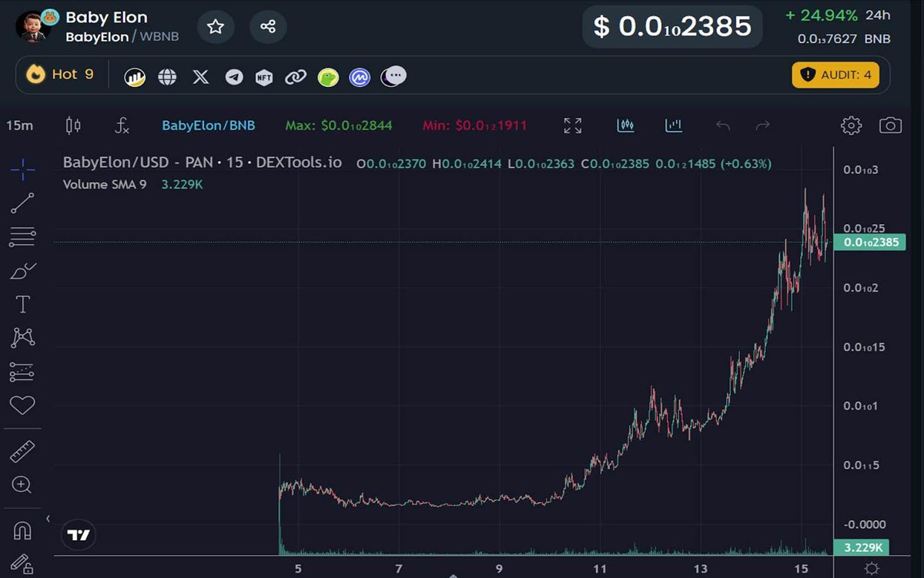Open the Telegram social link
The height and width of the screenshot is (578, 924).
[x=234, y=77]
